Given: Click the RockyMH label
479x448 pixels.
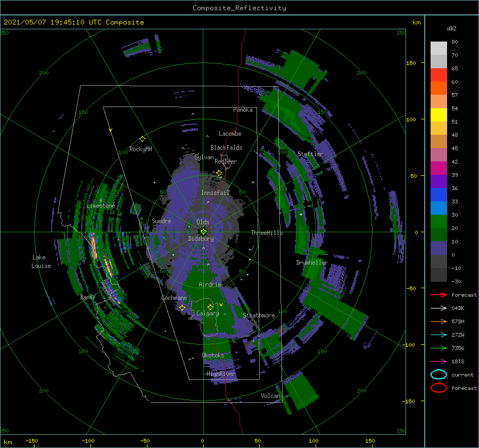Looking at the screenshot, I should (141, 149).
